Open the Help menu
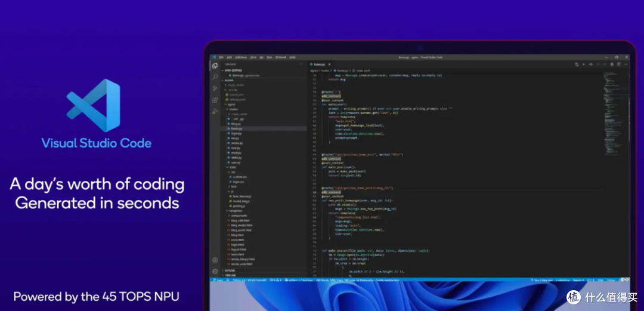The image size is (644, 311). point(292,57)
